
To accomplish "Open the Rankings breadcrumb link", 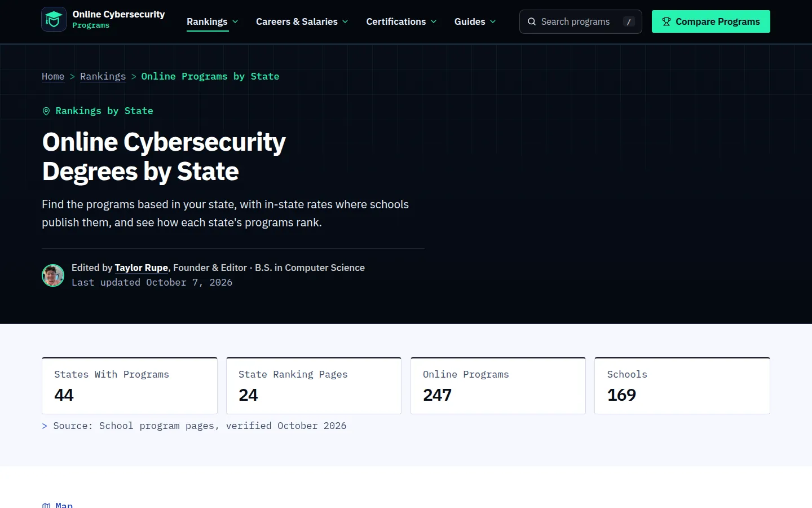I will point(103,76).
